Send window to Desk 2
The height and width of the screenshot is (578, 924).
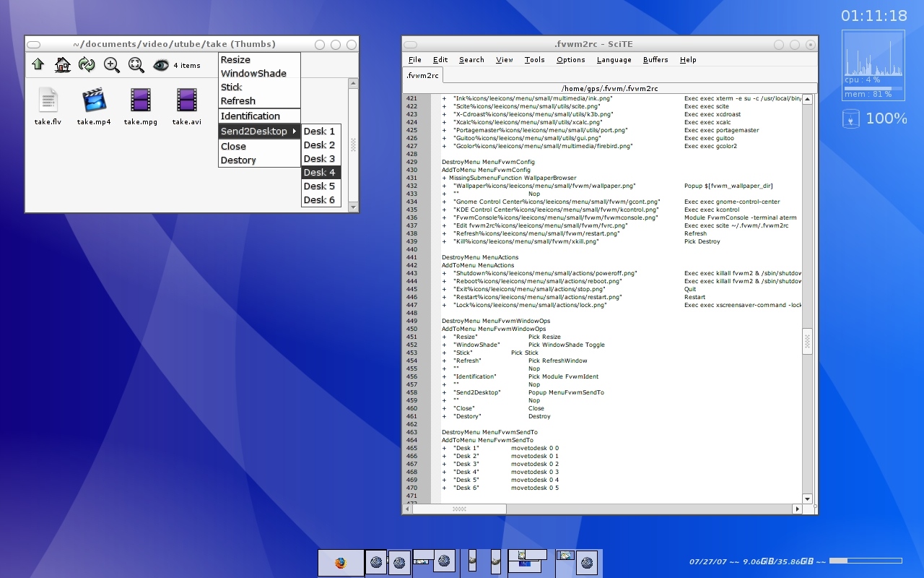pos(321,145)
